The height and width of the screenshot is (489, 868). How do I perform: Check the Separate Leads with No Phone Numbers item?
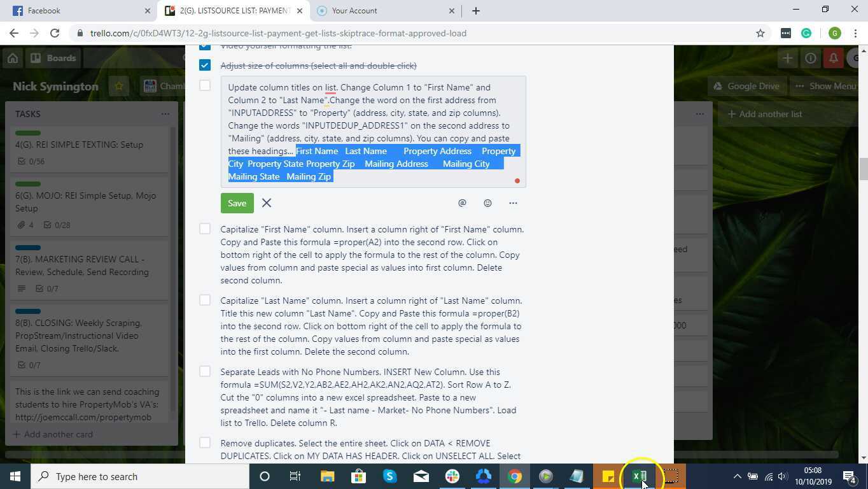(x=204, y=372)
